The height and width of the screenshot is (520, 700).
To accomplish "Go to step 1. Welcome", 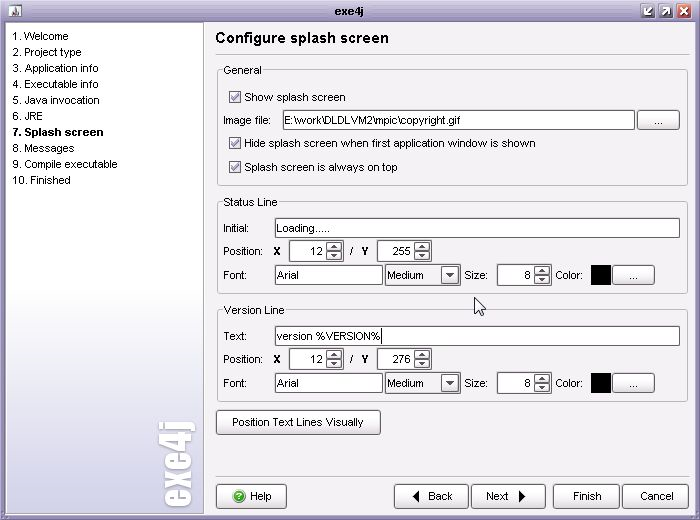I will (41, 36).
